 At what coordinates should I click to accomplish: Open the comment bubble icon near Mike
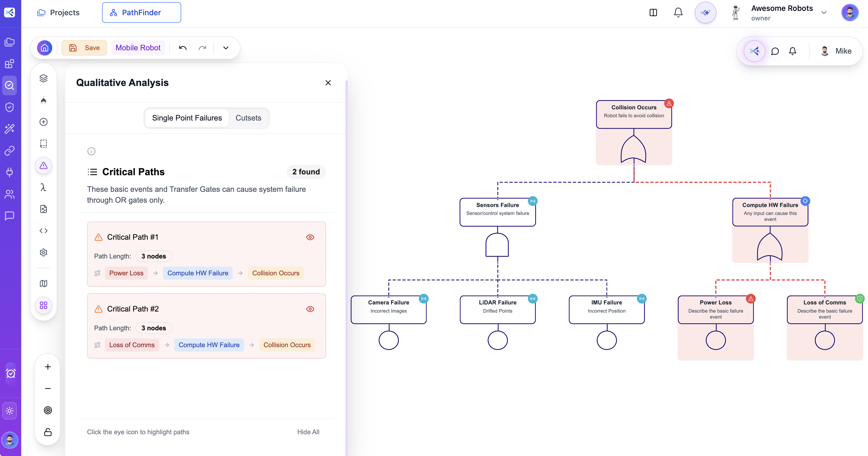775,51
